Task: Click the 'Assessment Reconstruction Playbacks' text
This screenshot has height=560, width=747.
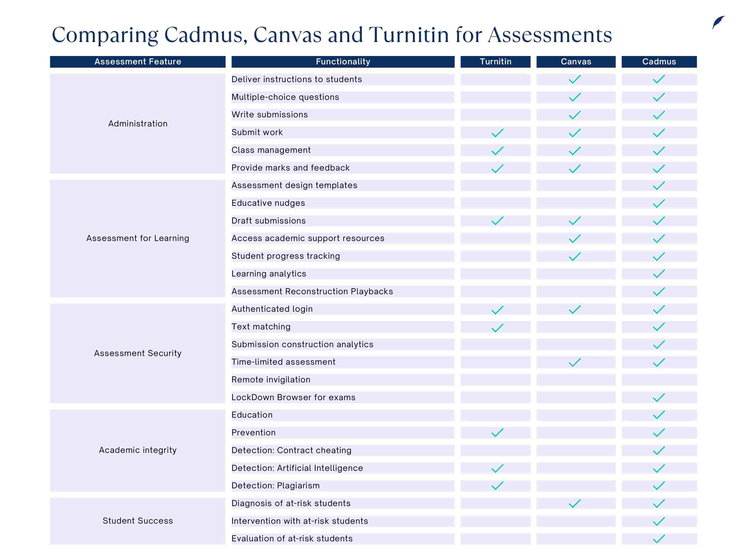Action: pos(312,291)
